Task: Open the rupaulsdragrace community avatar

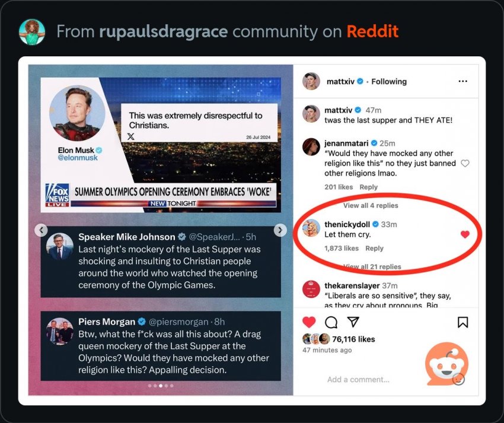Action: tap(32, 31)
